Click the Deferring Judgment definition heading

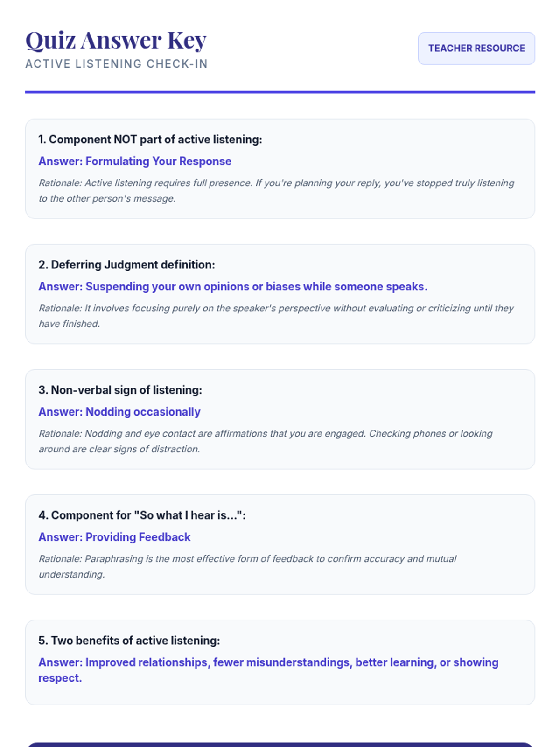click(x=127, y=265)
